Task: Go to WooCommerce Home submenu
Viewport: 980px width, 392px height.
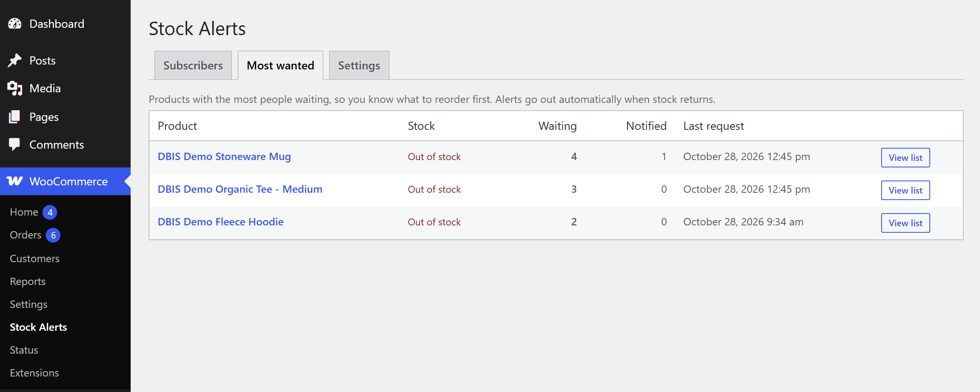Action: (24, 212)
